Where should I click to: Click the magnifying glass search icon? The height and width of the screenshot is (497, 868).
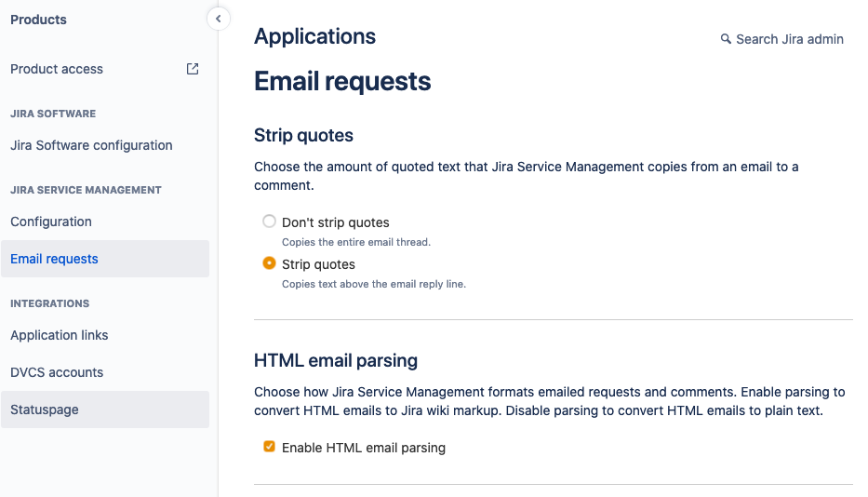pos(726,39)
